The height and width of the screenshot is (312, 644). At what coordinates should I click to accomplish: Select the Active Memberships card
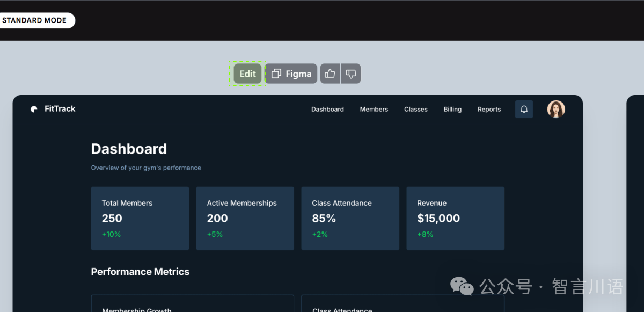pos(245,219)
